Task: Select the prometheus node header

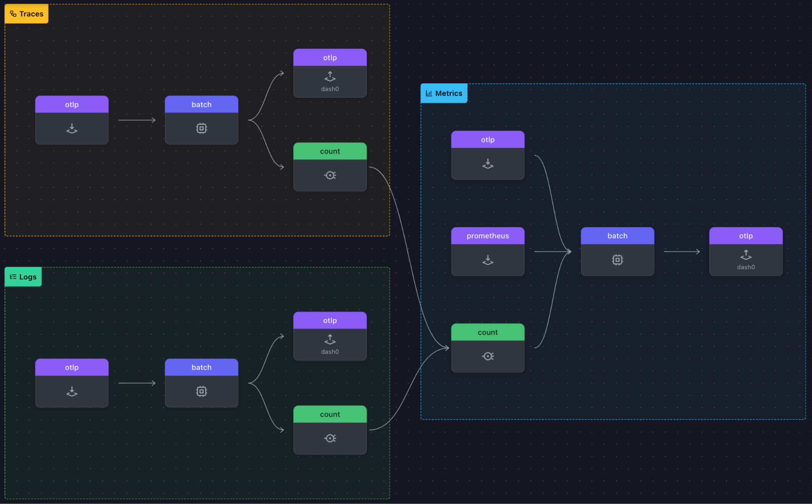Action: tap(487, 236)
